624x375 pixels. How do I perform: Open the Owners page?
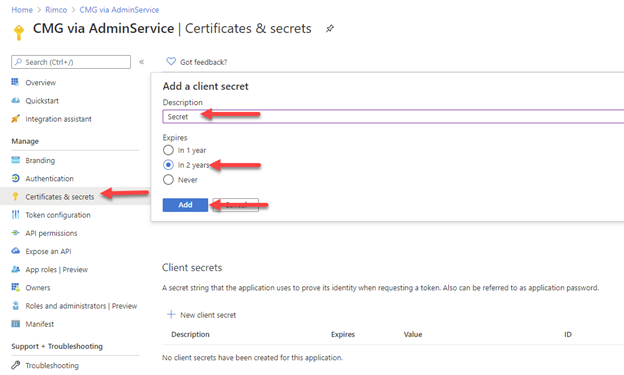tap(38, 288)
